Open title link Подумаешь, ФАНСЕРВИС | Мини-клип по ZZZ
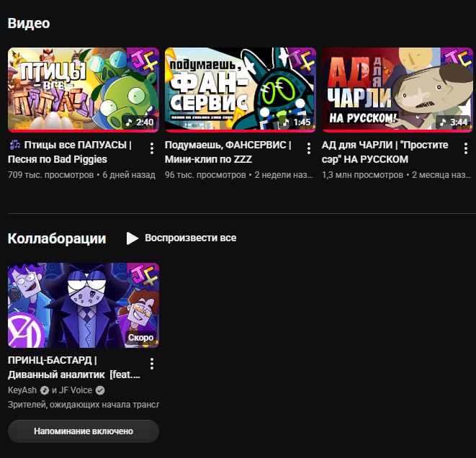Viewport: 476px width, 458px height. [228, 152]
